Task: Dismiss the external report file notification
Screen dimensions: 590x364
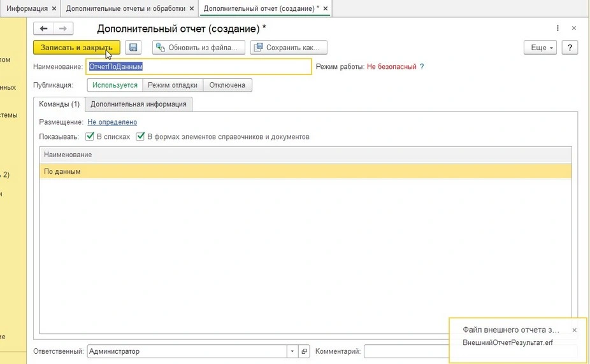Action: pos(574,330)
